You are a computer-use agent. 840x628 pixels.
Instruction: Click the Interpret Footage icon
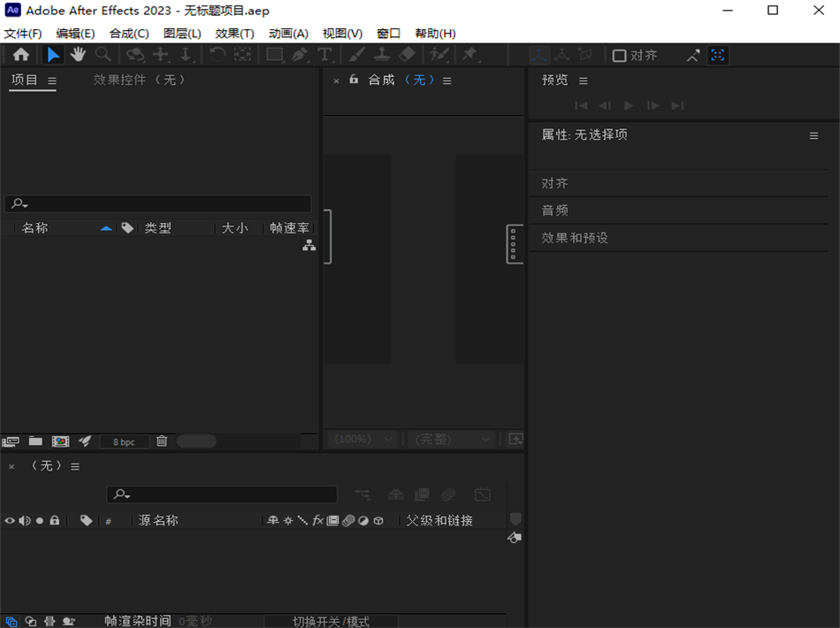11,441
